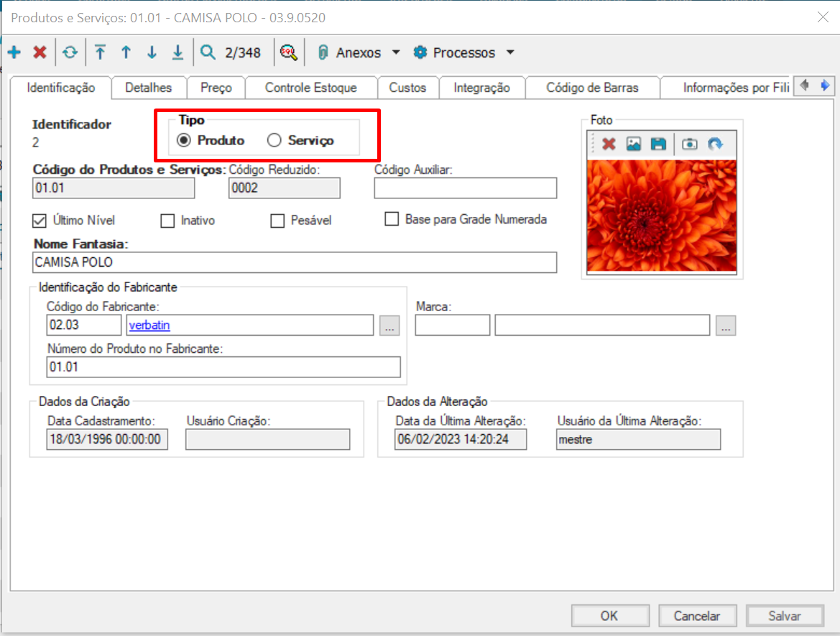Click Anexos paperclip icon

323,52
